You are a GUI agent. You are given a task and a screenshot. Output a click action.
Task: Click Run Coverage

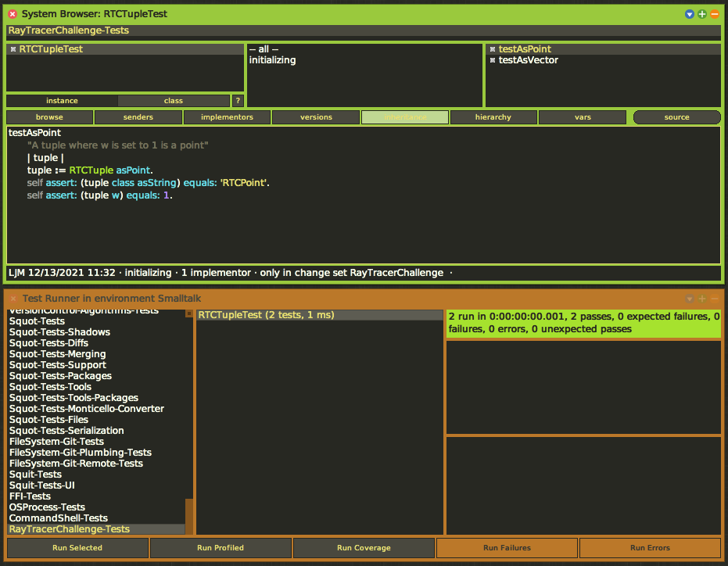coord(364,548)
